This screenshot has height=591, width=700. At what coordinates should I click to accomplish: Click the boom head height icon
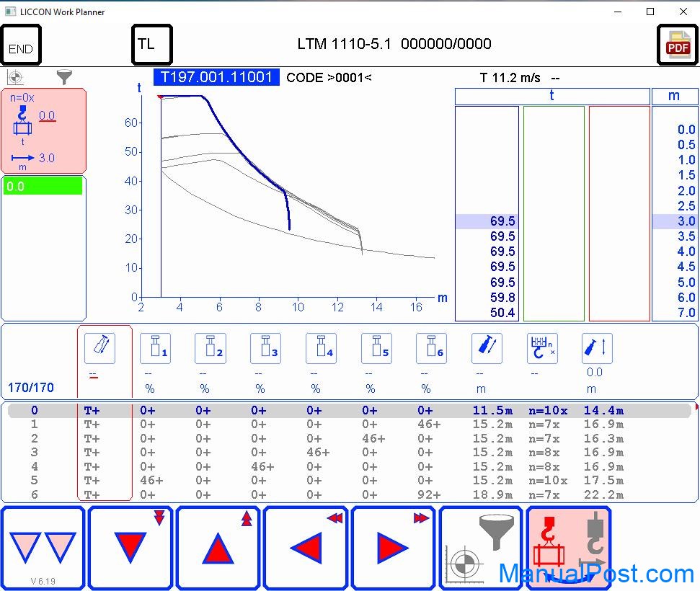(597, 348)
